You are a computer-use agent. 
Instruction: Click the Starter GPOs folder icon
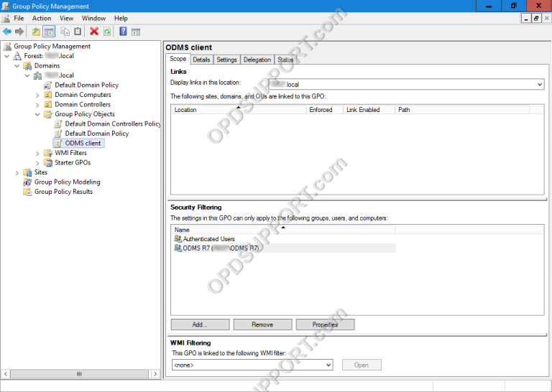[x=48, y=162]
